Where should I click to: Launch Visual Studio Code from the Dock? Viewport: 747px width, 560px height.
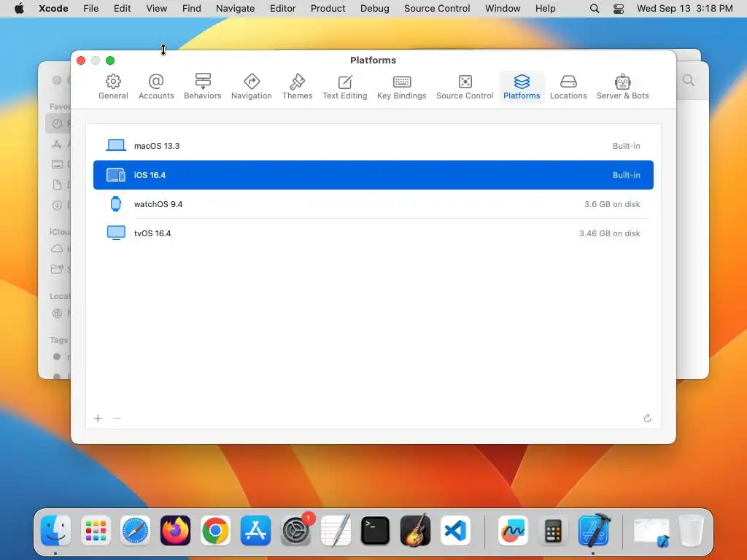point(455,531)
